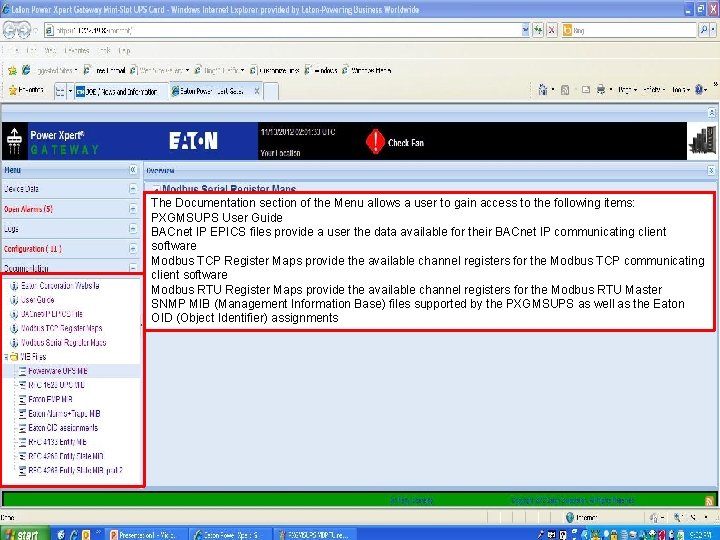Image resolution: width=720 pixels, height=540 pixels.
Task: Collapse the Menu panel with double-chevron
Action: 133,170
